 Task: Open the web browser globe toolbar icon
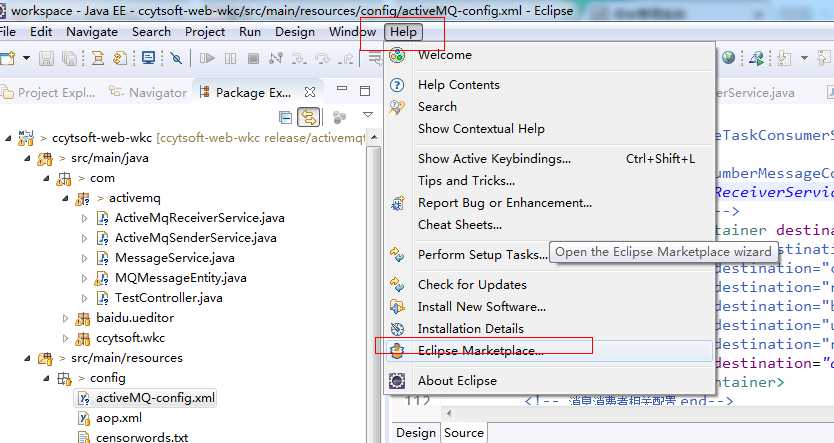tap(728, 57)
